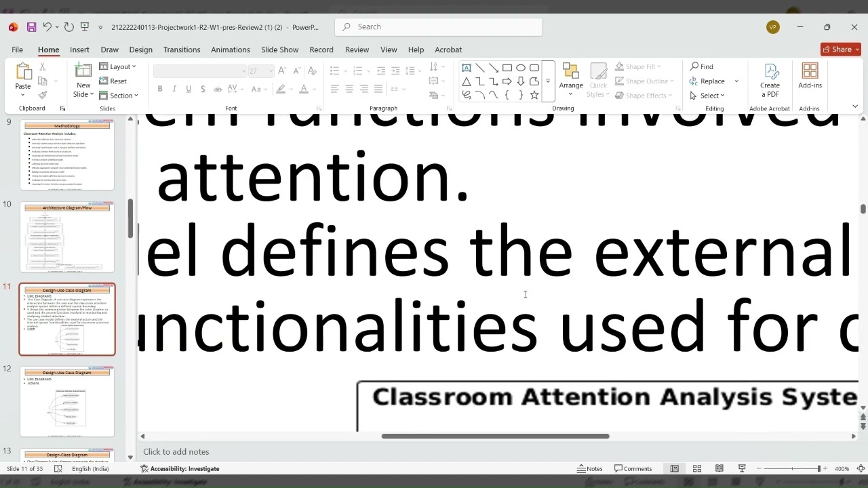The width and height of the screenshot is (868, 488).
Task: Open the Add-ins pane
Action: (810, 77)
